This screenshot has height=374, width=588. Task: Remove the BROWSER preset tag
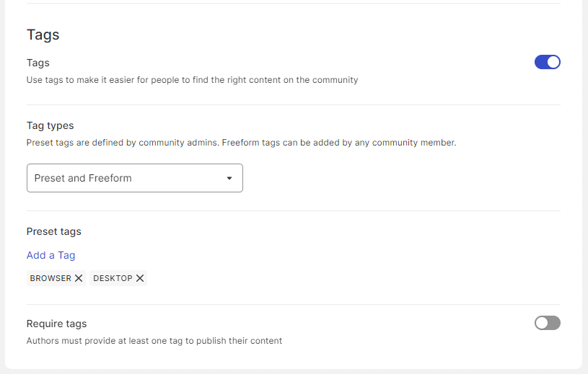click(79, 278)
